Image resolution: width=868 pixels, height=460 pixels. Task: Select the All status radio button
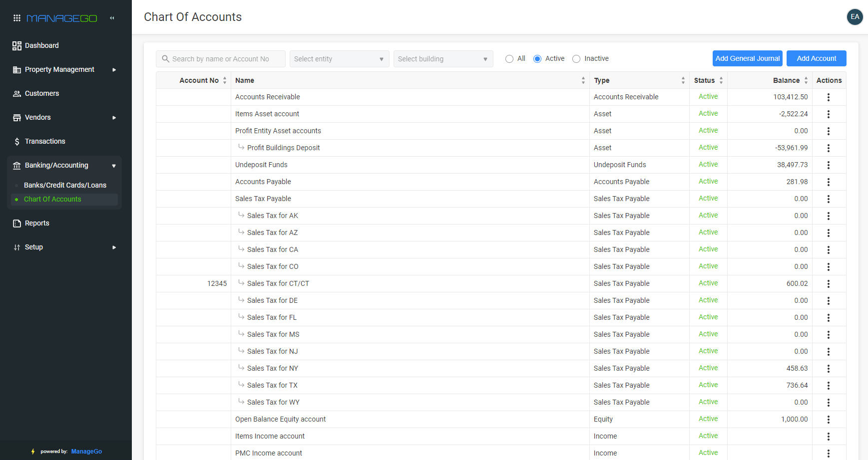point(509,59)
